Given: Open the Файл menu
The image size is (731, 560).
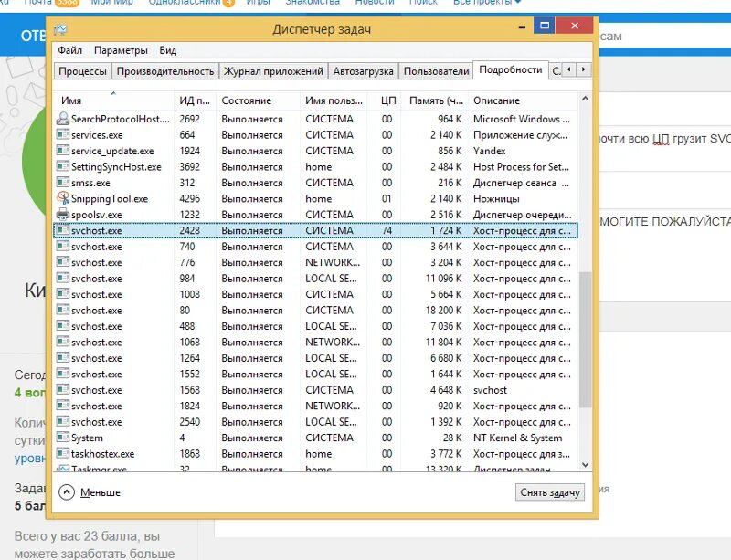Looking at the screenshot, I should click(x=70, y=50).
